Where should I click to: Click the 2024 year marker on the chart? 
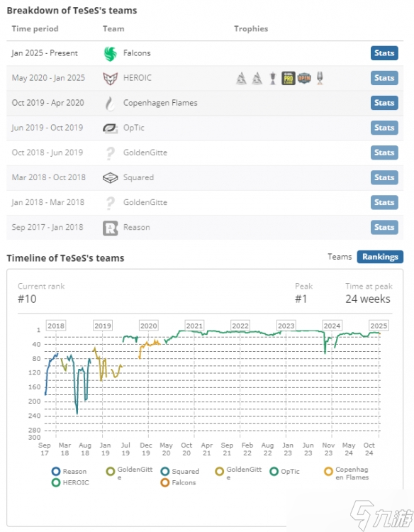tap(332, 326)
